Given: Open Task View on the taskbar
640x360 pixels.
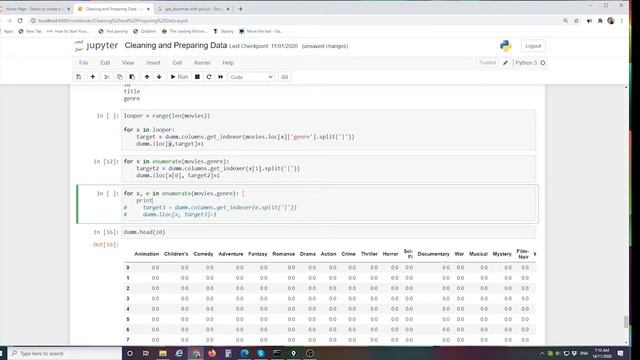Looking at the screenshot, I should [146, 353].
